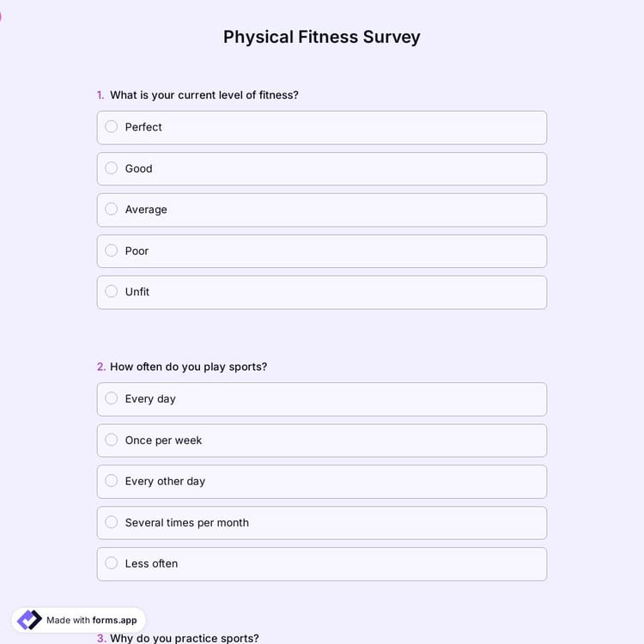The image size is (644, 644).
Task: Click the pink element at top-left edge
Action: click(x=1, y=15)
